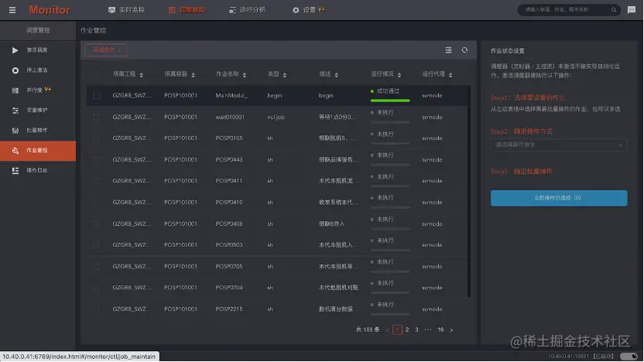The width and height of the screenshot is (644, 362).
Task: Go to page 2
Action: (407, 330)
